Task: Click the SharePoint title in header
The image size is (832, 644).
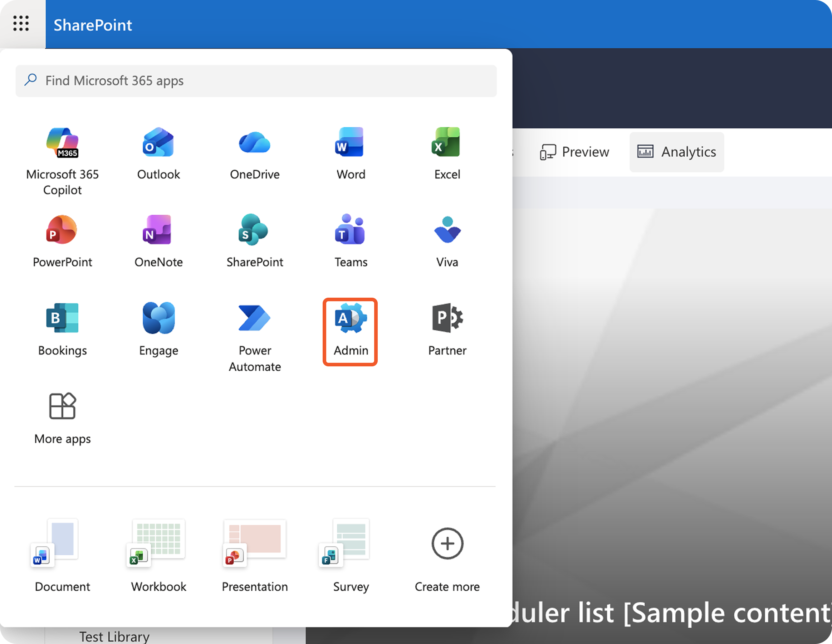Action: click(93, 25)
